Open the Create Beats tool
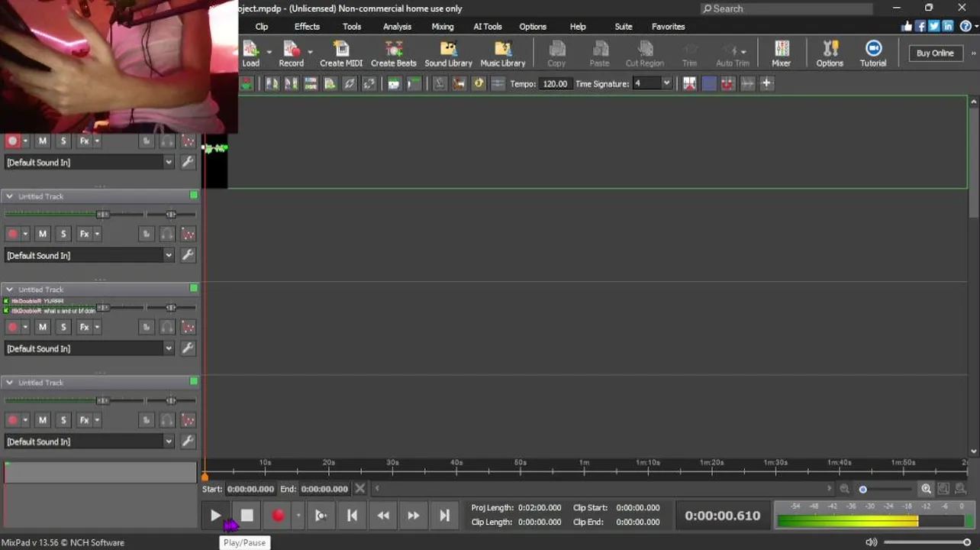 point(393,53)
